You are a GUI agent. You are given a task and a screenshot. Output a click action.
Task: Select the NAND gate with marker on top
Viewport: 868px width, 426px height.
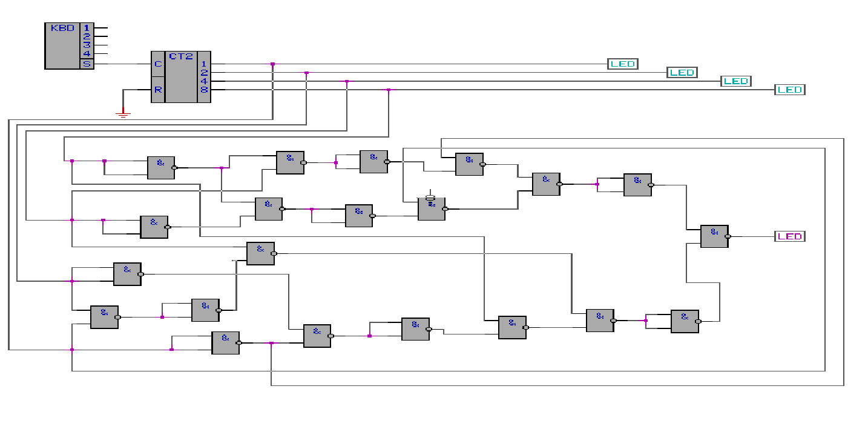[432, 208]
